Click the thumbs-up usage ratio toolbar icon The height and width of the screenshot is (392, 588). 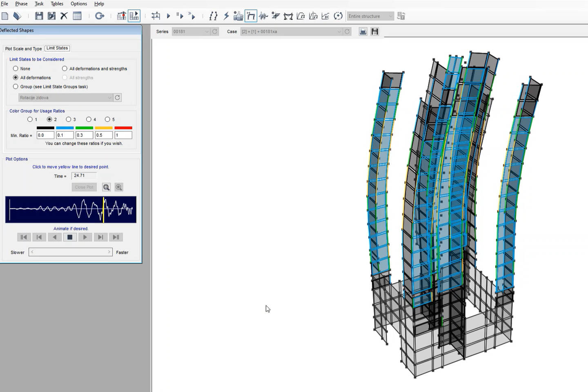click(238, 16)
